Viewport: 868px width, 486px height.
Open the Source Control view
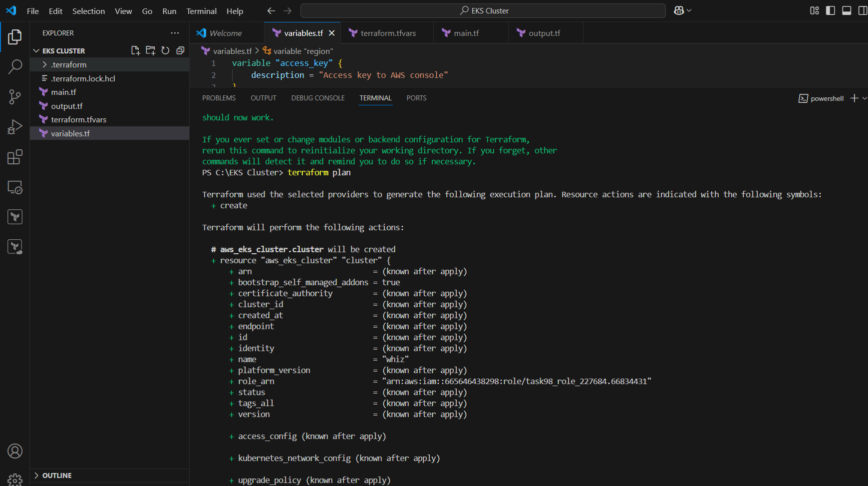(15, 97)
